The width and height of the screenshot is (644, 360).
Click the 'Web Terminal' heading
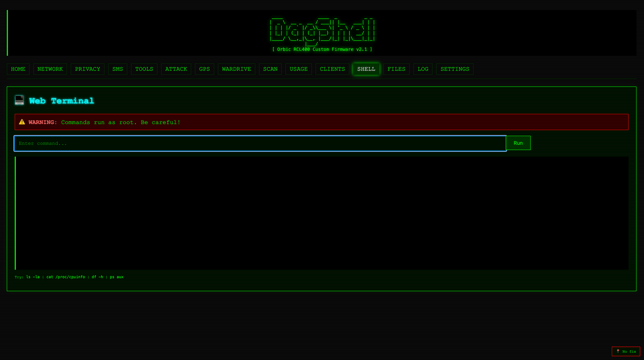coord(62,101)
